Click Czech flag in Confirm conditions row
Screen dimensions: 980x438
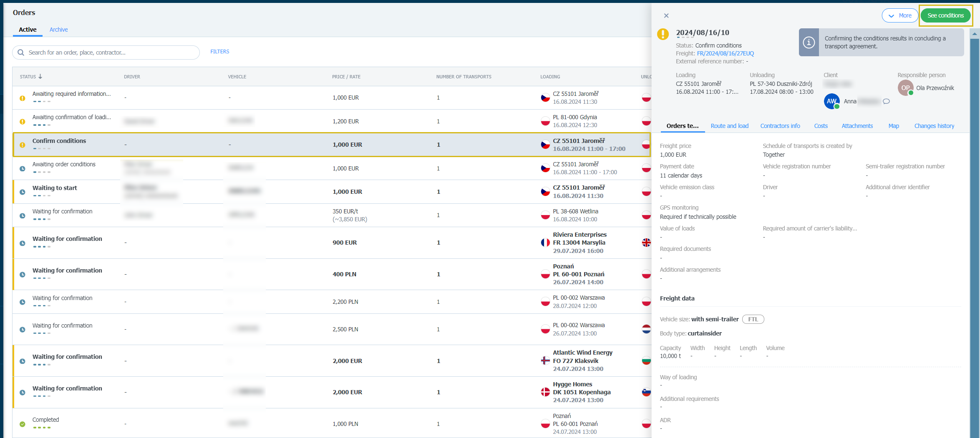[x=545, y=145]
